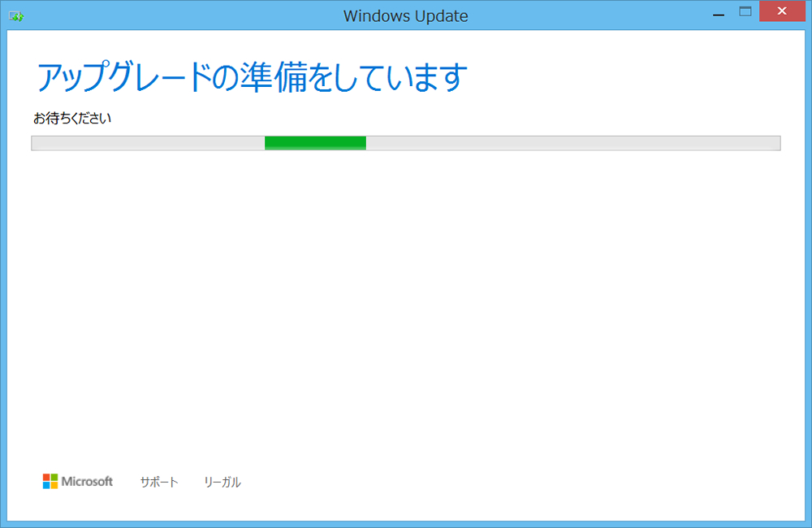Click the お待ちください status text
The height and width of the screenshot is (528, 812).
click(72, 119)
